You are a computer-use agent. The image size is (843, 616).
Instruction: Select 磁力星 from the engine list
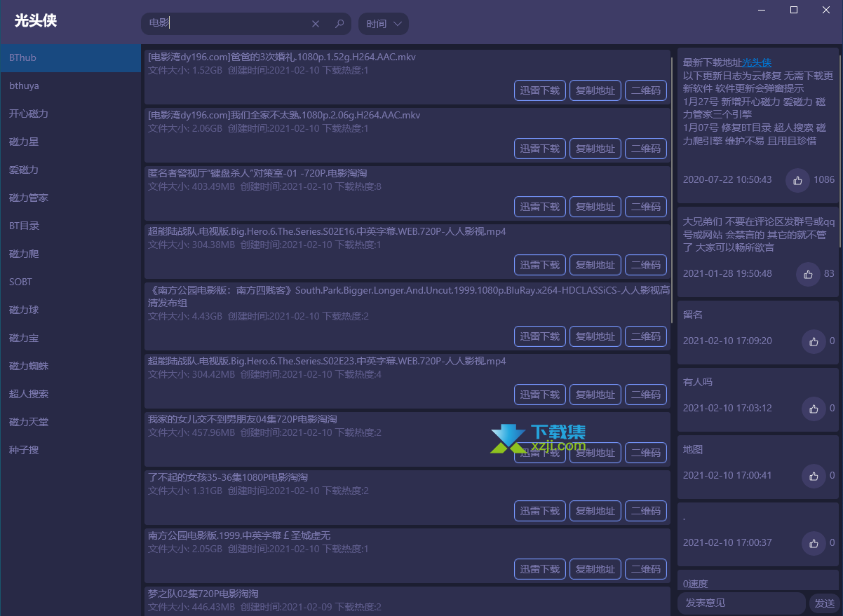[70, 142]
